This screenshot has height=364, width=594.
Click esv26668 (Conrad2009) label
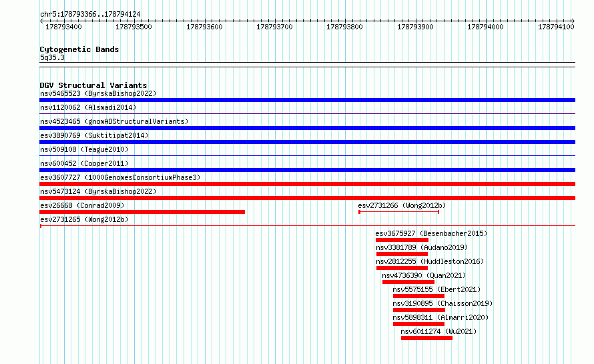coord(82,205)
